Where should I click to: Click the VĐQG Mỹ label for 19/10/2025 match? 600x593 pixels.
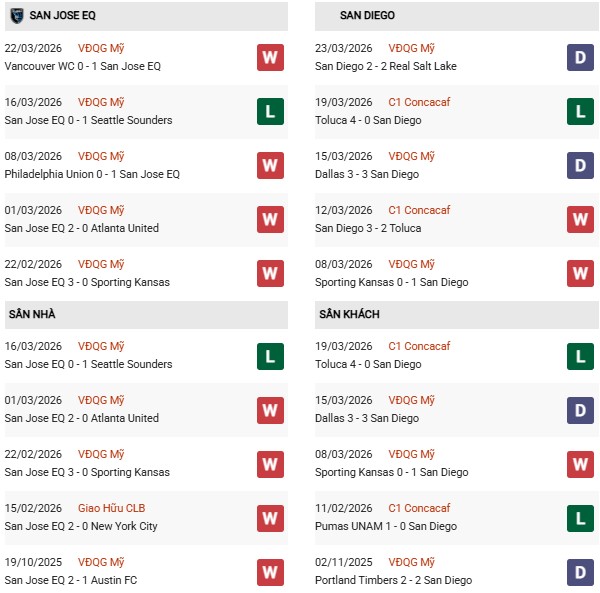101,562
